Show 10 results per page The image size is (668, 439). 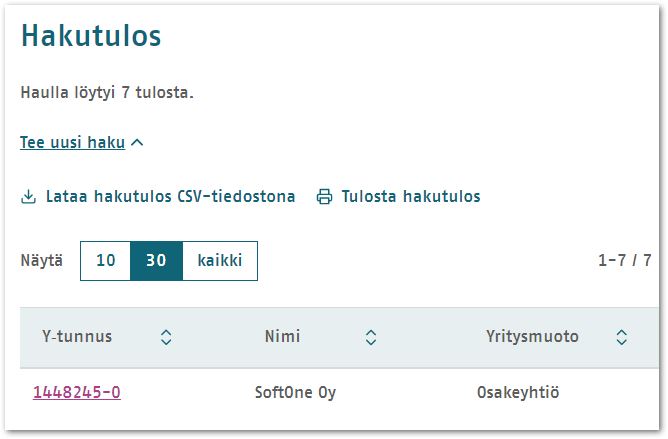coord(105,260)
